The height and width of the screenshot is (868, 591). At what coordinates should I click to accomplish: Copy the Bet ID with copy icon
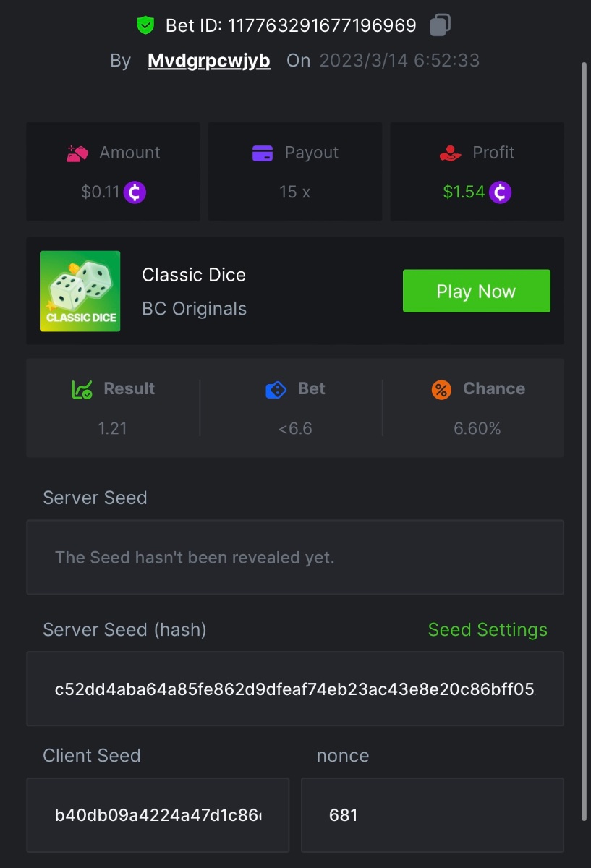(x=440, y=26)
